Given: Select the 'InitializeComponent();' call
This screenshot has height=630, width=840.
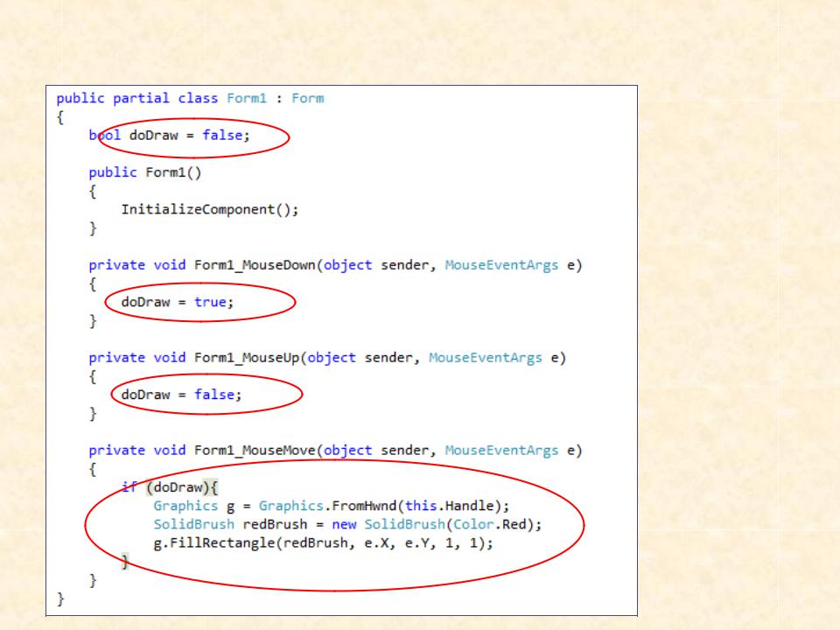Looking at the screenshot, I should click(x=210, y=209).
